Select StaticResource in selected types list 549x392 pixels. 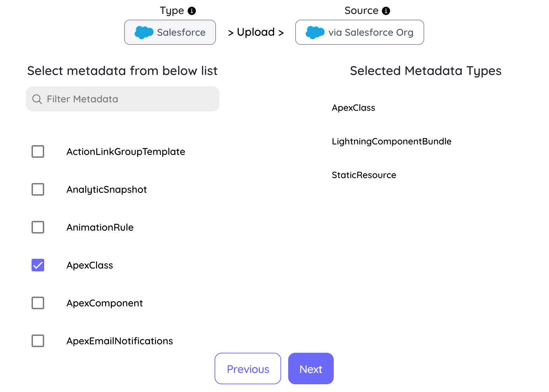364,175
